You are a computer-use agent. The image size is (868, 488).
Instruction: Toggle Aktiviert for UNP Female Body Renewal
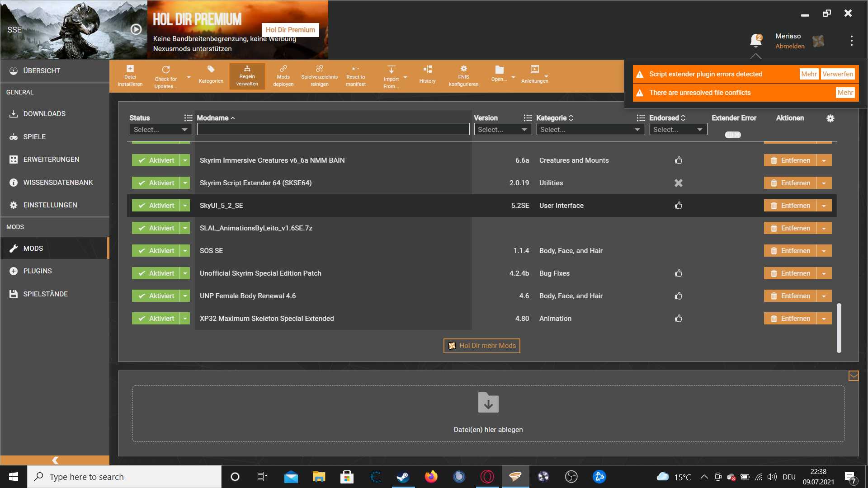tap(156, 296)
